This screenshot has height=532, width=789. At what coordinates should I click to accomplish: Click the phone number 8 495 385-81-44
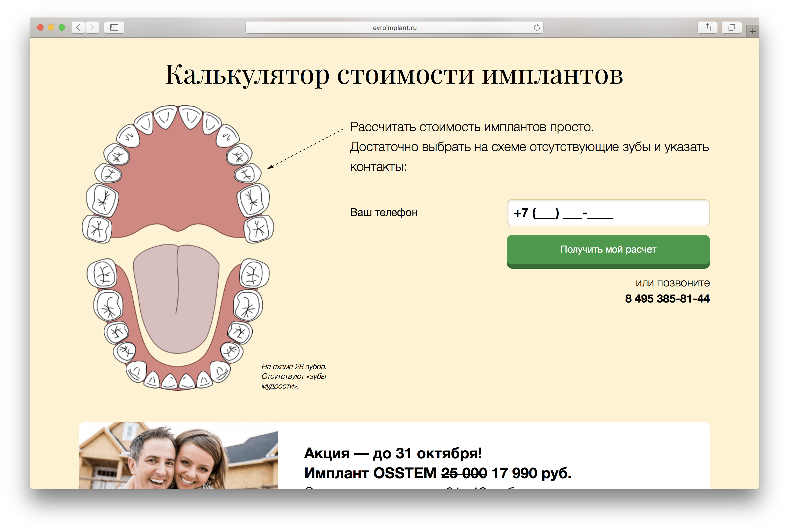tap(667, 299)
